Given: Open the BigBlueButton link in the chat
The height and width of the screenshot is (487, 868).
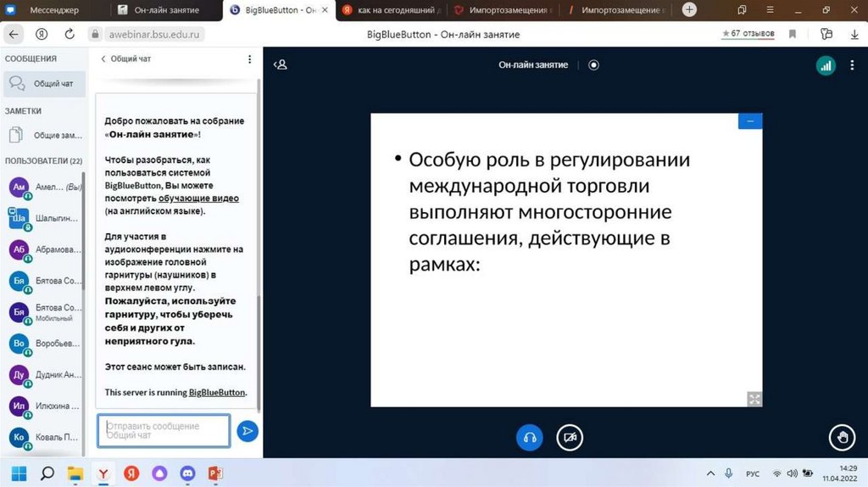Looking at the screenshot, I should click(217, 393).
